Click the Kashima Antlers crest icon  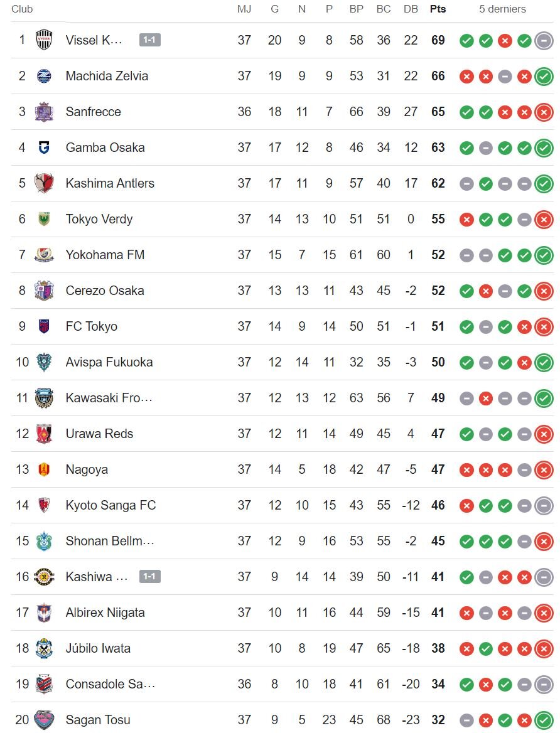(x=44, y=183)
